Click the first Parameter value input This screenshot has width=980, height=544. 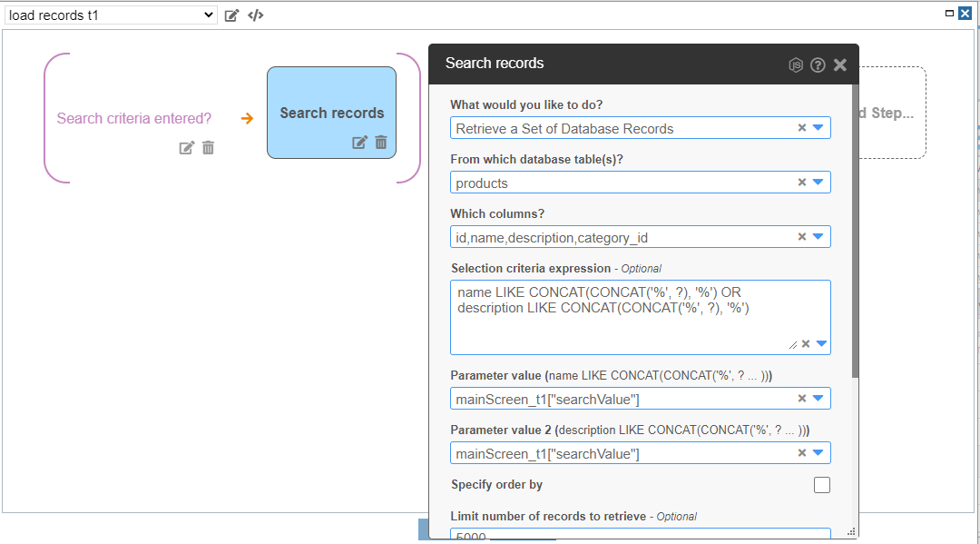click(640, 399)
